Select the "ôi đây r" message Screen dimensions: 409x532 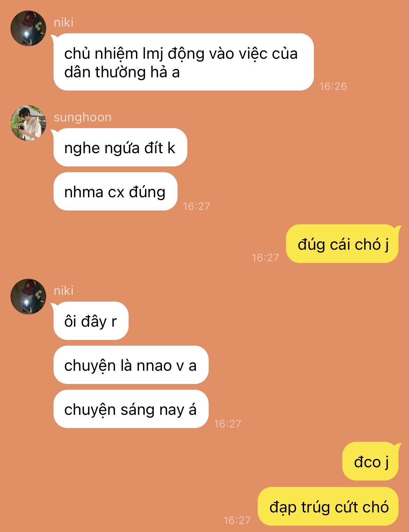click(91, 321)
